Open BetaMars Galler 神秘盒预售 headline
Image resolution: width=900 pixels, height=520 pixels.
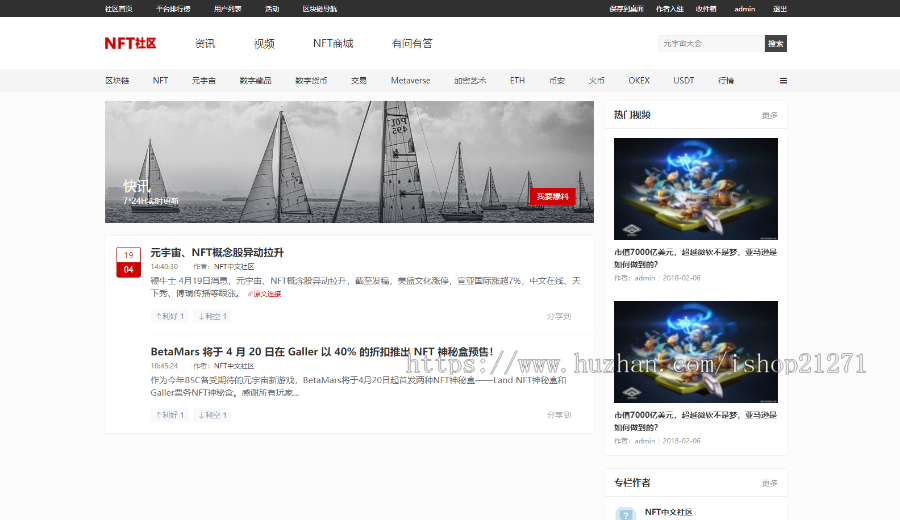point(322,351)
